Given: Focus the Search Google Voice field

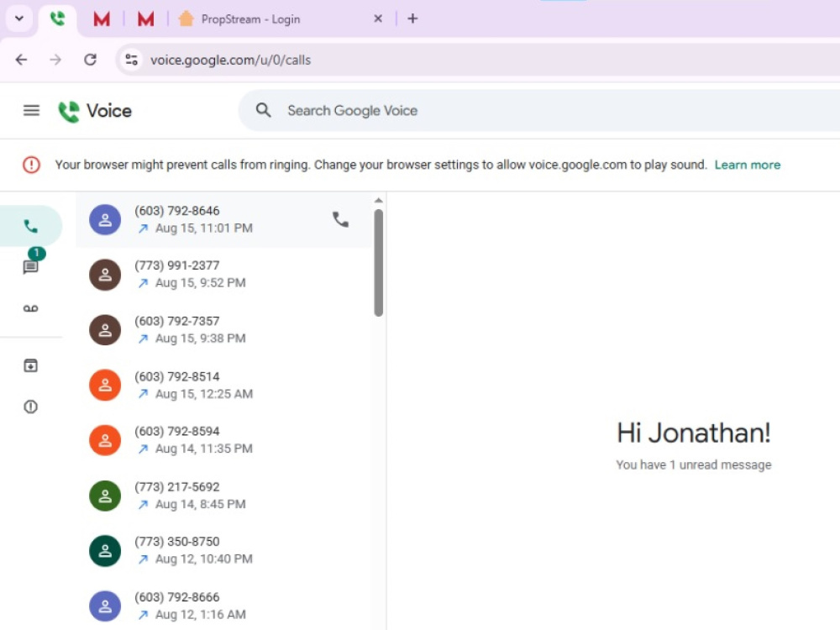Looking at the screenshot, I should click(x=539, y=110).
